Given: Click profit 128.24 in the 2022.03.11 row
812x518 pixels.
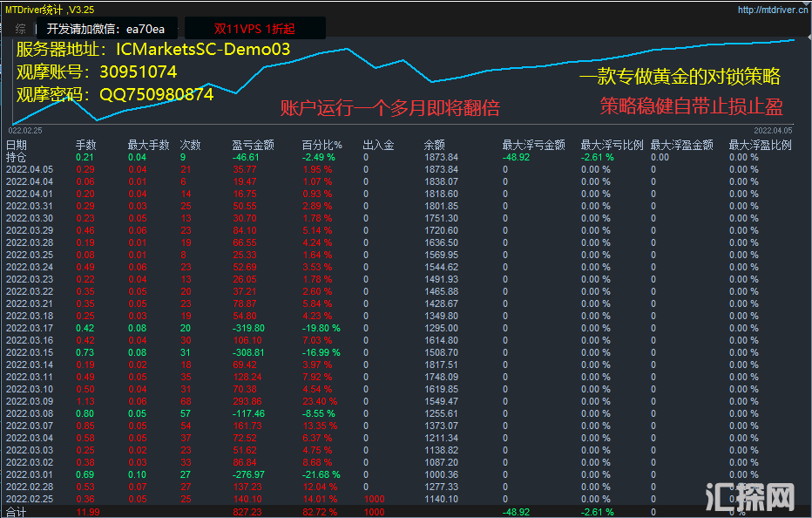Looking at the screenshot, I should [247, 377].
